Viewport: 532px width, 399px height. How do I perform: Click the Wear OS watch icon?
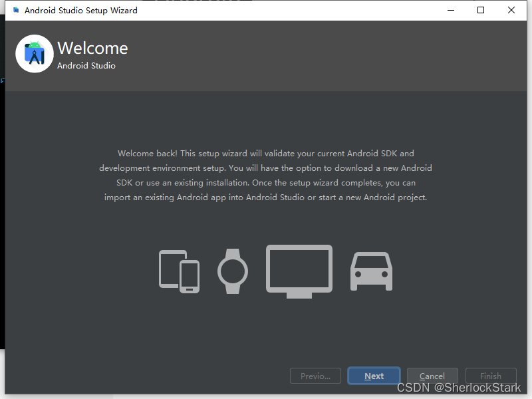233,271
